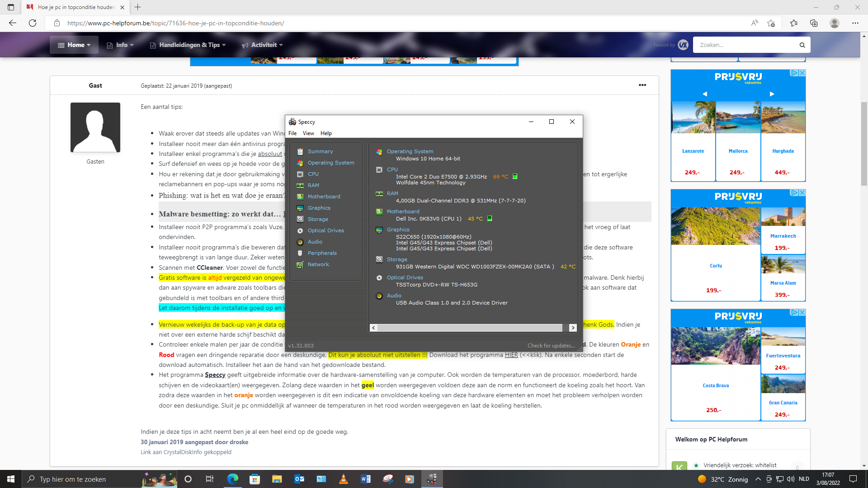The image size is (868, 488).
Task: Select the CPU chip icon in Speccy sidebar
Action: pos(300,174)
